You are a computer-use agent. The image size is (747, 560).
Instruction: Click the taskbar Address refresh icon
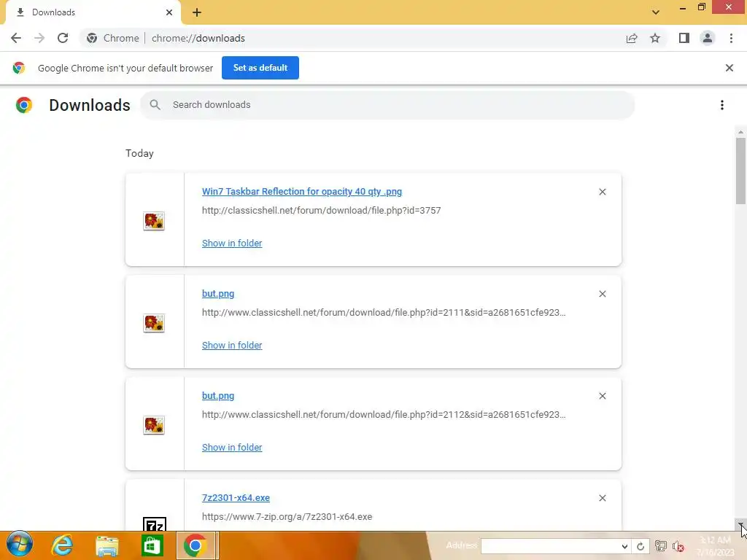(x=640, y=546)
